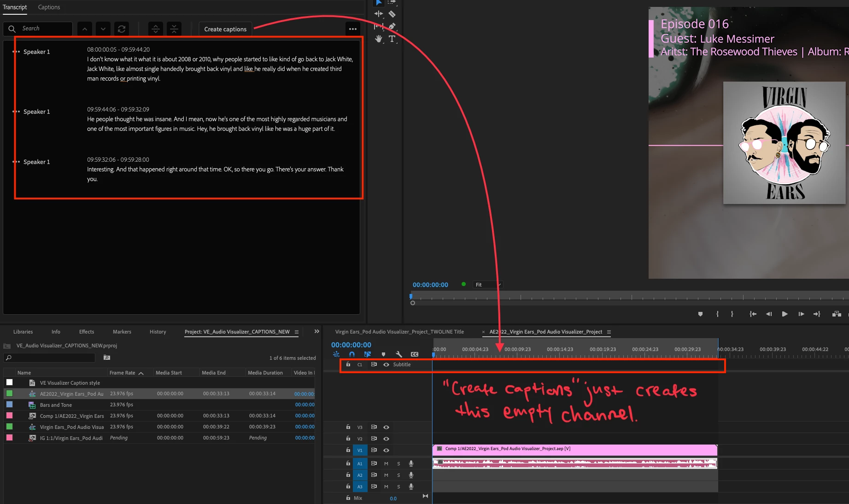This screenshot has width=849, height=504.
Task: Open Project panel hamburger menu
Action: [x=297, y=332]
